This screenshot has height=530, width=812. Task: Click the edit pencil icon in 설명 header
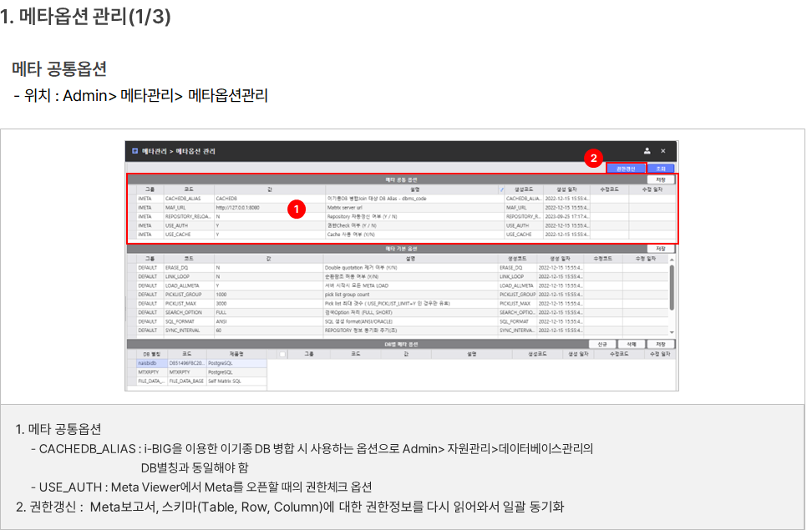[502, 189]
